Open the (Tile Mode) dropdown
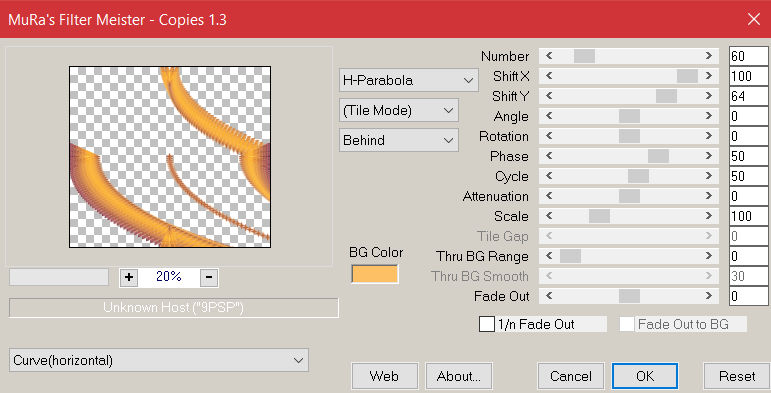Screen dimensions: 771x393 [399, 110]
